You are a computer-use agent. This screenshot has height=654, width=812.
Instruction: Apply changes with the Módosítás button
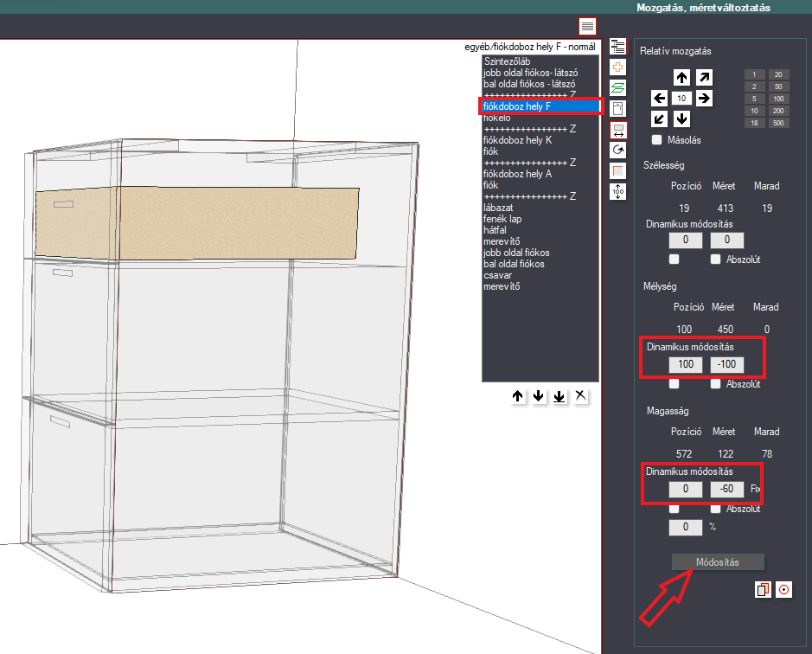pyautogui.click(x=717, y=561)
